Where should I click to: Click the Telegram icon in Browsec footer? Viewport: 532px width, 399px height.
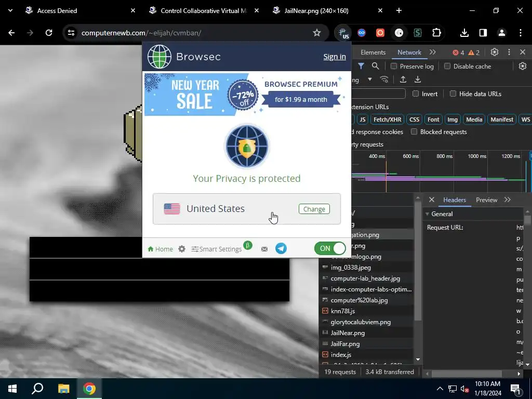coord(281,249)
